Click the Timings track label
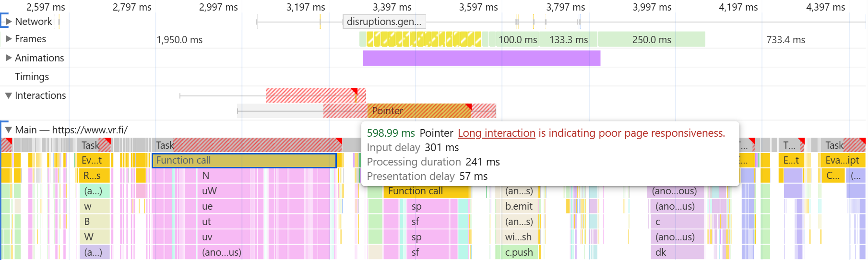Screen dimensions: 868x260 [32, 77]
